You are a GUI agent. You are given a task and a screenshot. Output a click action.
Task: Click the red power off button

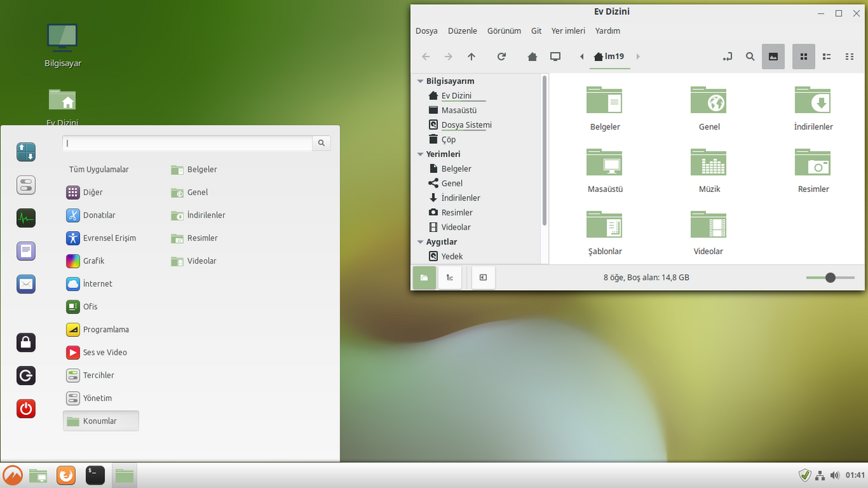click(26, 409)
